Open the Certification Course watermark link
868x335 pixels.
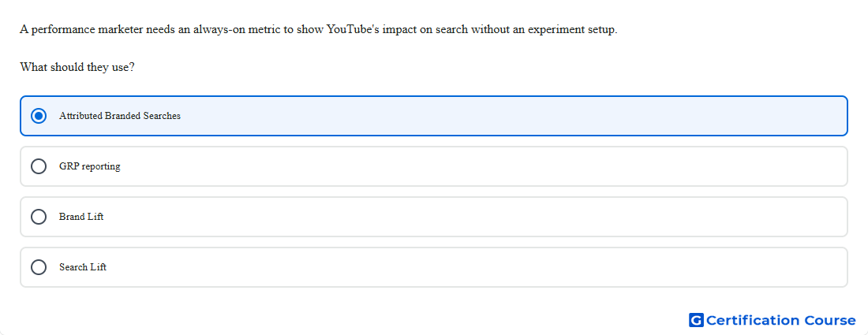[x=773, y=320]
